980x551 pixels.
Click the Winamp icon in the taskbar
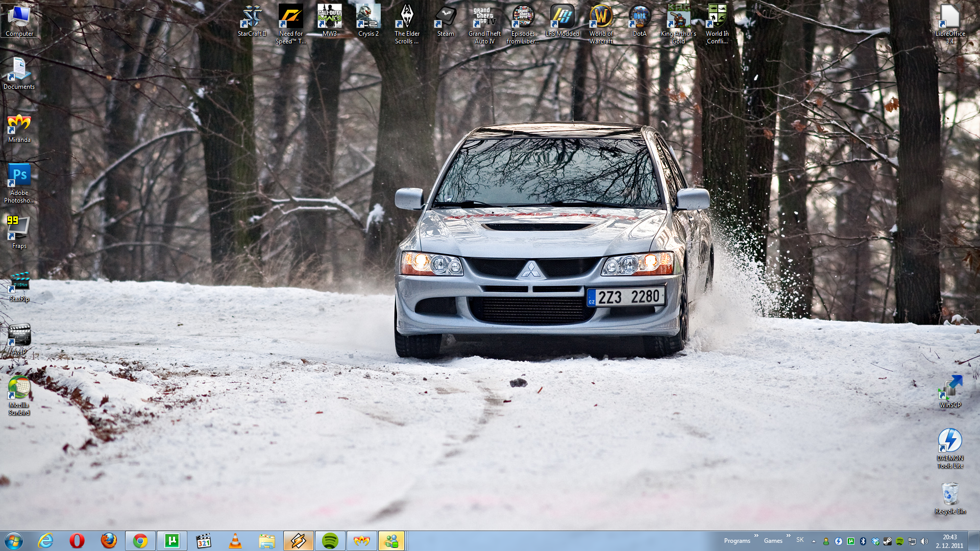(x=298, y=541)
